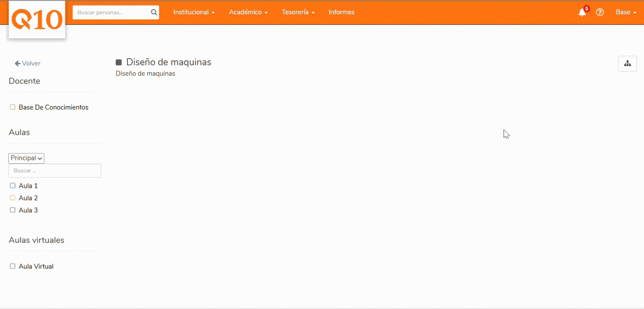Open the notifications bell
Screen dimensions: 644x309
coord(582,12)
